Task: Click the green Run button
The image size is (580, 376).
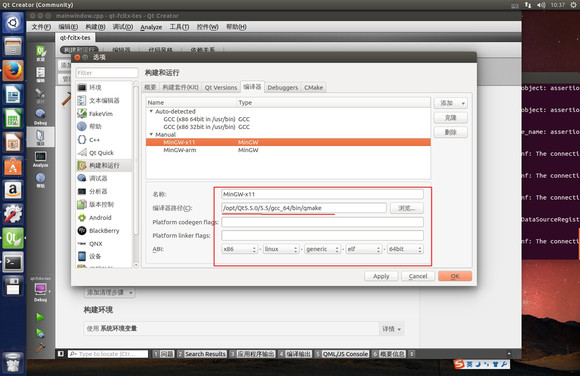Action: click(x=40, y=317)
